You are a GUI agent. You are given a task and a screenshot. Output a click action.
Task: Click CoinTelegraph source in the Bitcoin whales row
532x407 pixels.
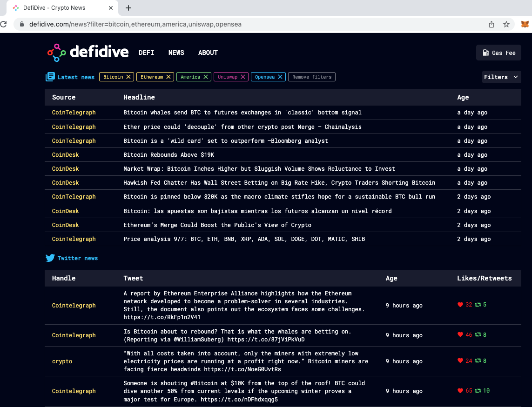pyautogui.click(x=74, y=113)
